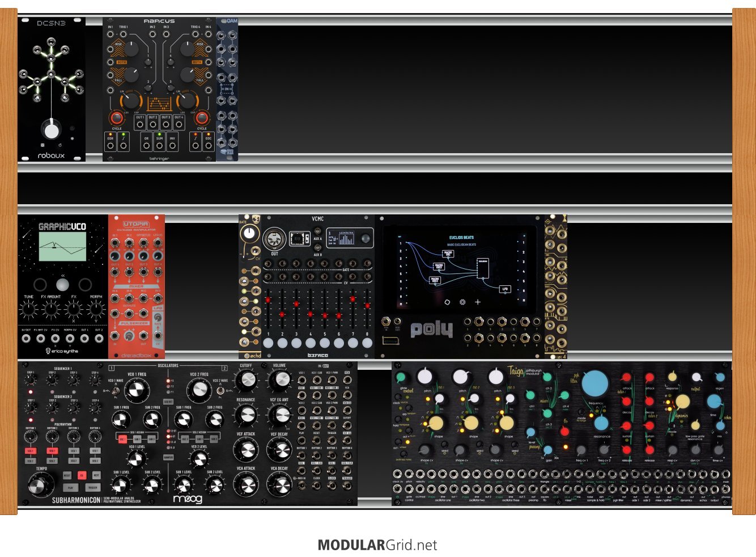Screen dimensions: 756x557
Task: Click the CUTOFF knob on Subharmonicon
Action: 246,381
